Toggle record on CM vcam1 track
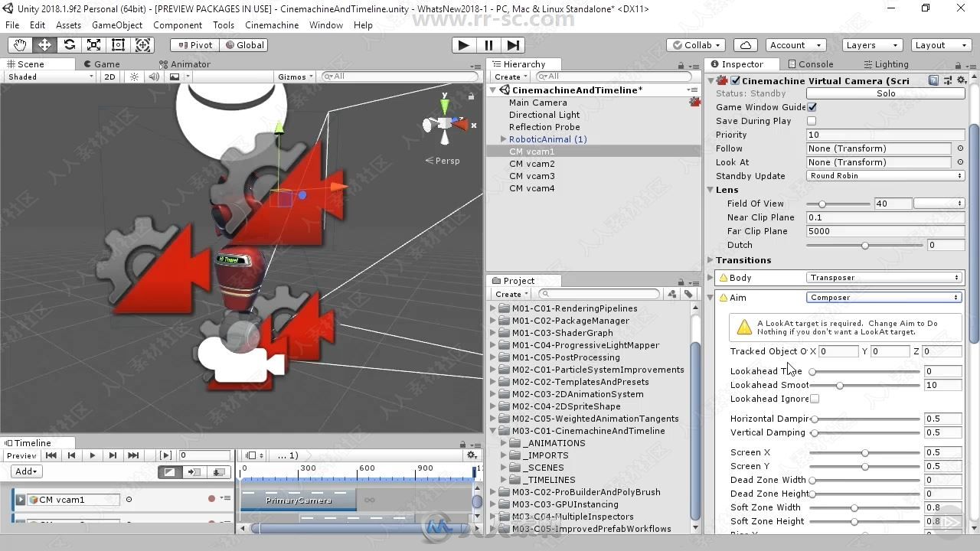Viewport: 980px width, 551px height. coord(212,499)
